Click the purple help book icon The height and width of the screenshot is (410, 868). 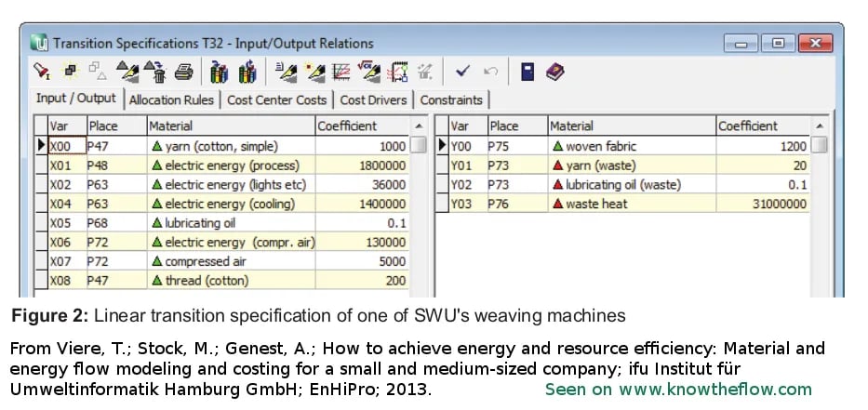(x=554, y=72)
